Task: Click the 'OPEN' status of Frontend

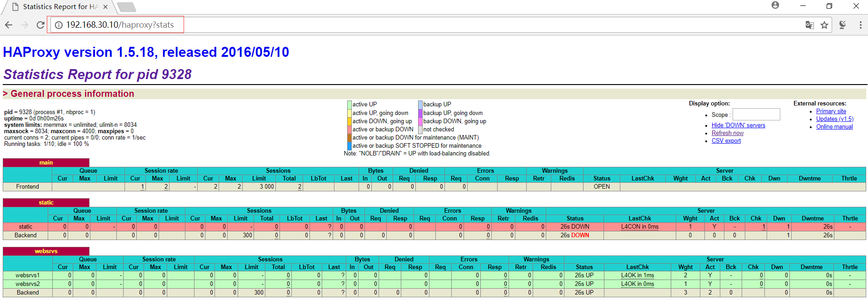Action: (602, 187)
